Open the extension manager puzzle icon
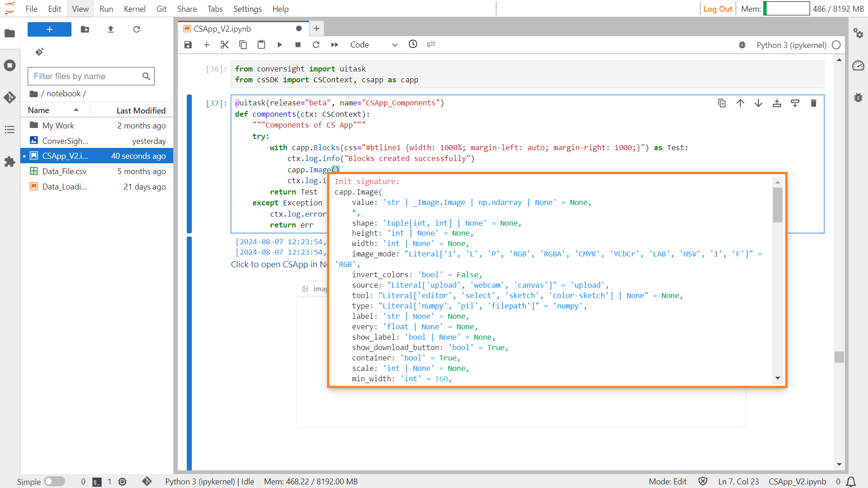 pos(9,162)
